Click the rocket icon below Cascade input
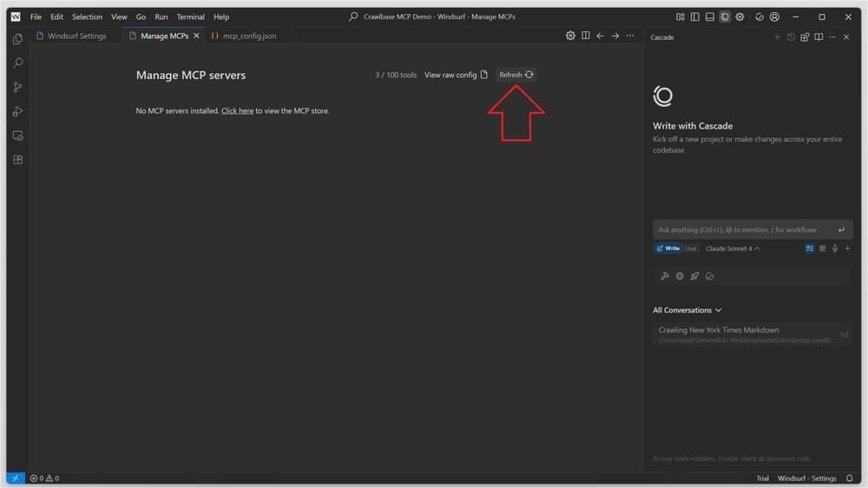This screenshot has height=488, width=868. tap(694, 276)
